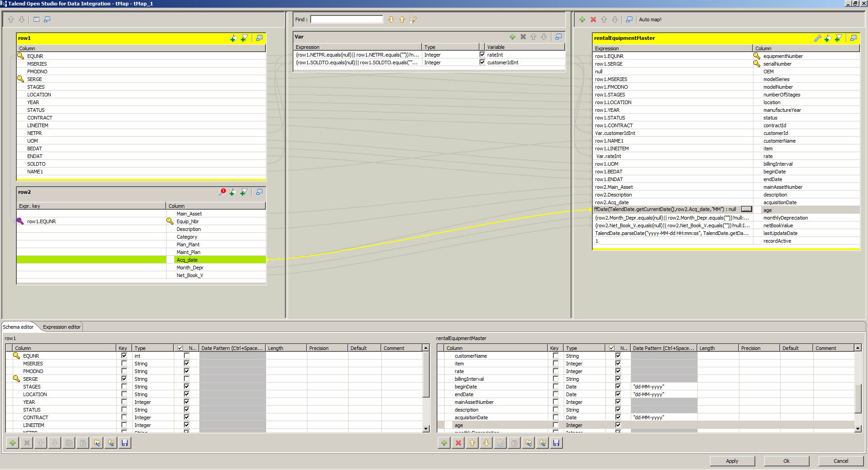Screen dimensions: 868x470
Task: Remove selected variable in Var panel
Action: [523, 37]
